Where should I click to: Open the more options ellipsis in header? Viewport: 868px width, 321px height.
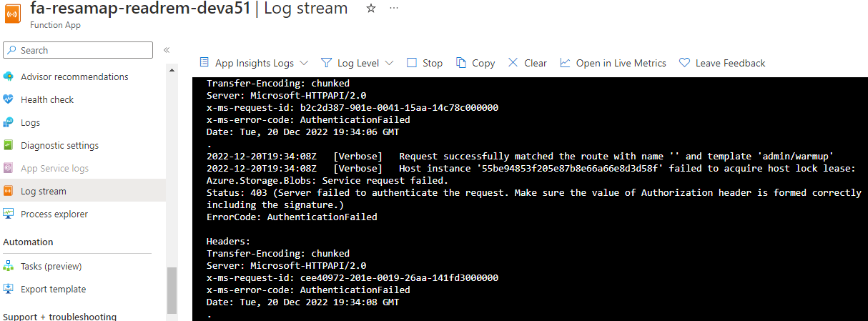pos(394,9)
